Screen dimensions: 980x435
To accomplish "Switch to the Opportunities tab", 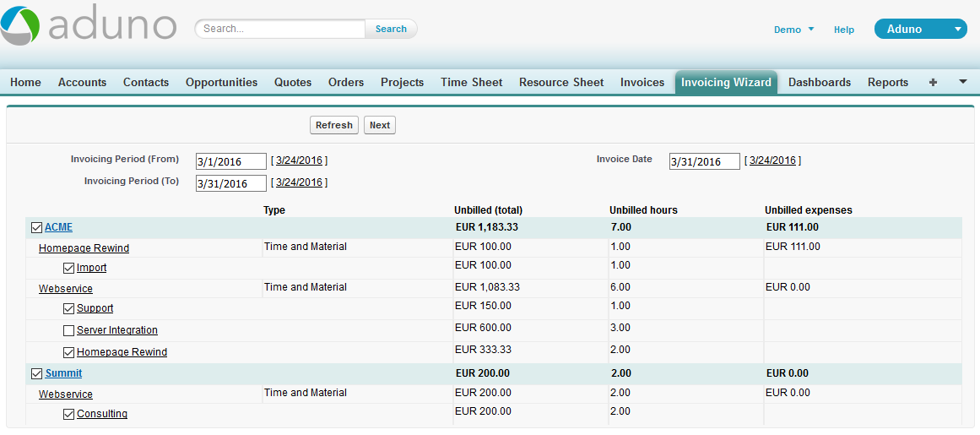I will tap(221, 82).
